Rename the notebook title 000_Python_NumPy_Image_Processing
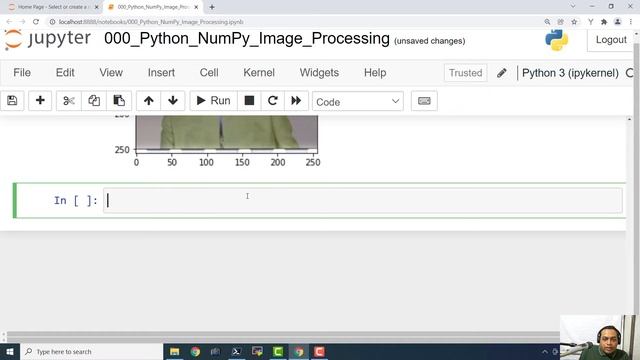Image resolution: width=640 pixels, height=360 pixels. pos(247,38)
